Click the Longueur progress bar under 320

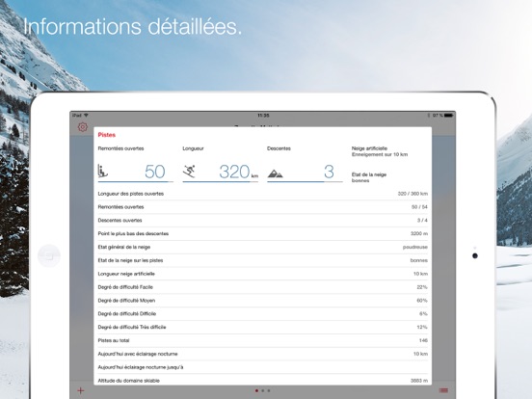point(220,182)
